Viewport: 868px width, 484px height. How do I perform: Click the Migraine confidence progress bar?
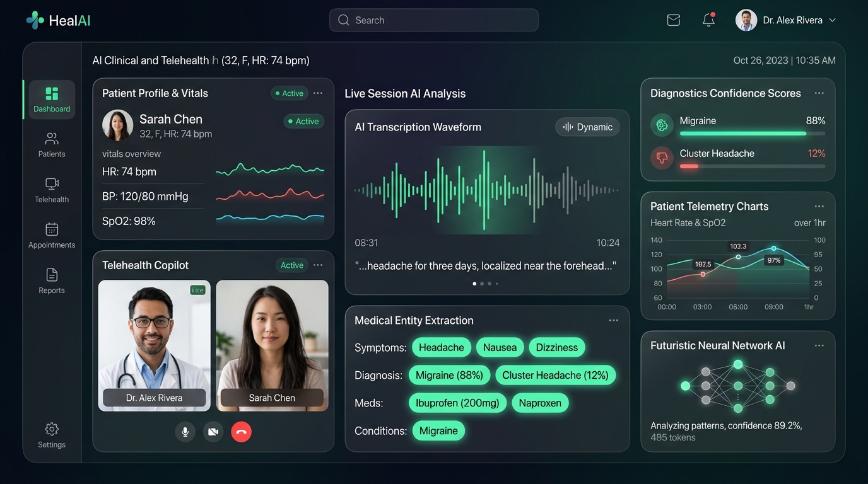click(x=753, y=134)
